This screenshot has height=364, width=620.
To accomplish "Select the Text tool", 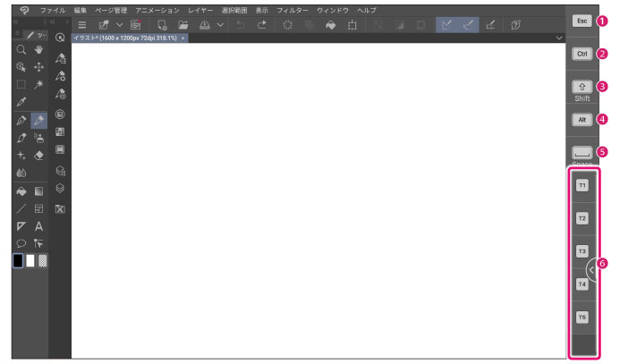I will click(38, 226).
